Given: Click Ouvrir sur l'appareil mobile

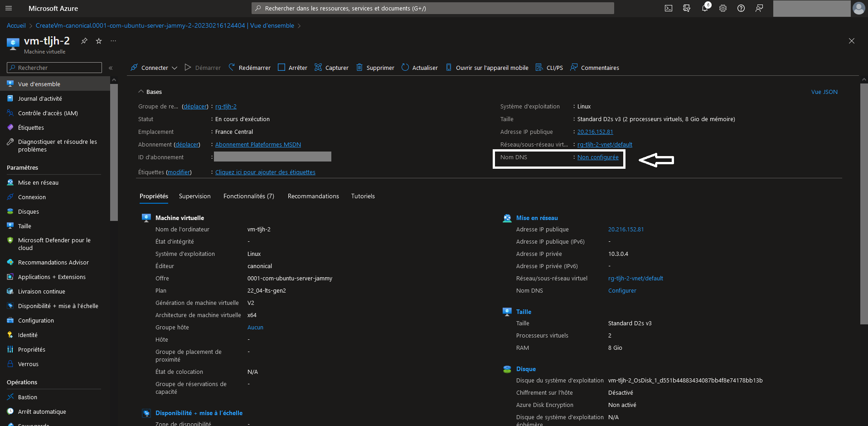Looking at the screenshot, I should coord(487,68).
